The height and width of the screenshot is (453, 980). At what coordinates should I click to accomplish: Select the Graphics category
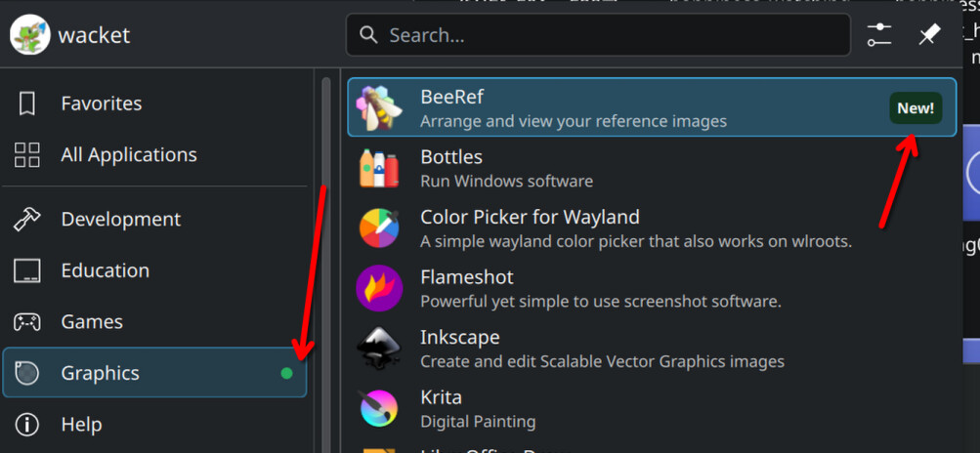(x=100, y=373)
